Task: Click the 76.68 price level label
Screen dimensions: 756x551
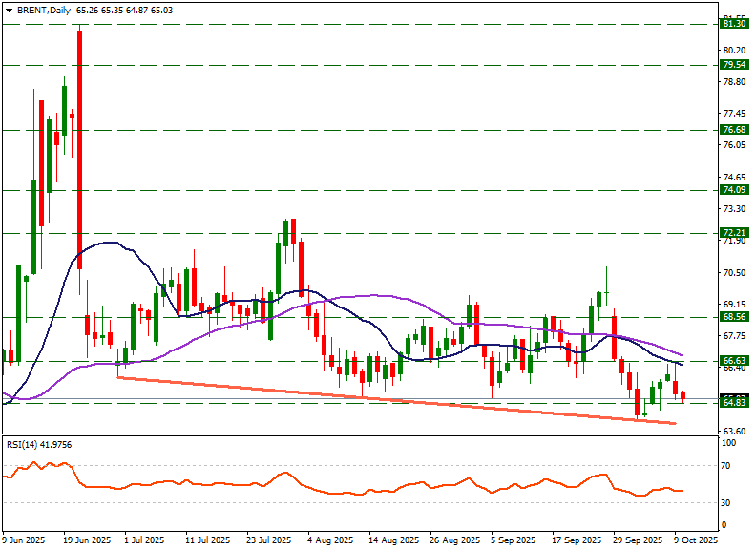Action: pos(734,130)
